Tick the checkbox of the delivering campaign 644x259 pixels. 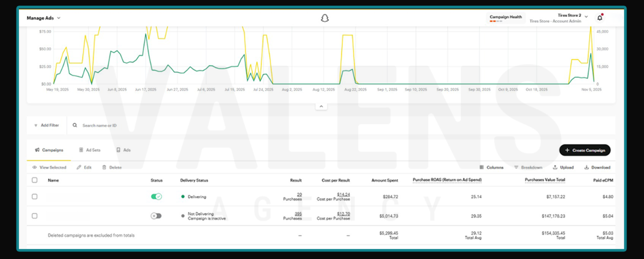click(x=35, y=196)
